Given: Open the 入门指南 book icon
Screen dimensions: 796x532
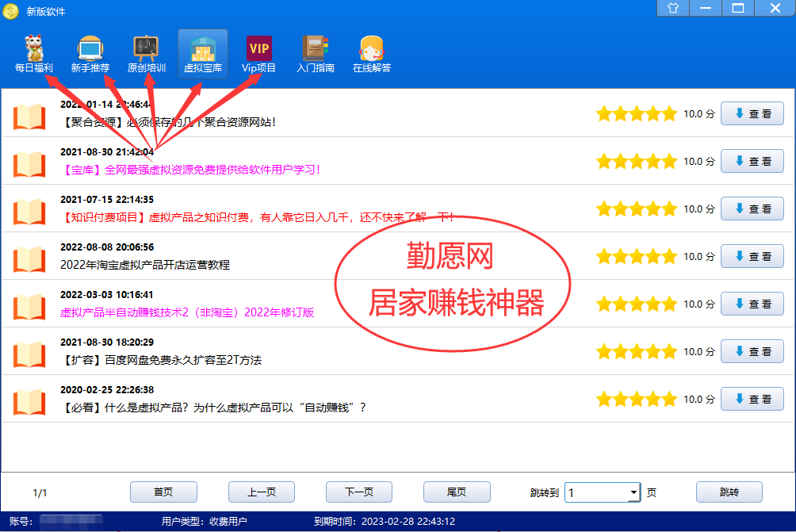Looking at the screenshot, I should (315, 49).
